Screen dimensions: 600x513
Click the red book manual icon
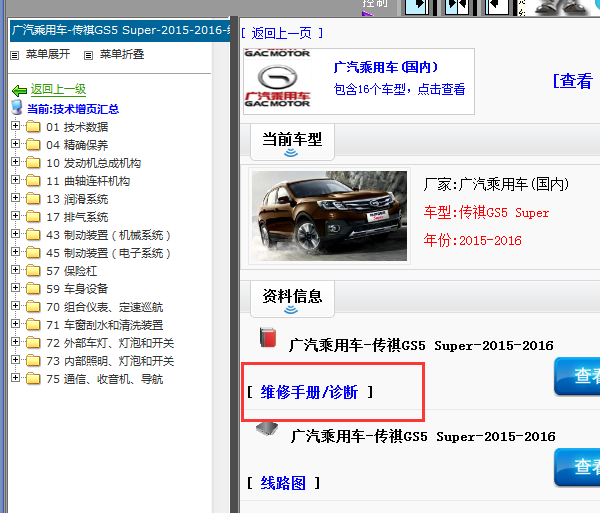pyautogui.click(x=268, y=337)
